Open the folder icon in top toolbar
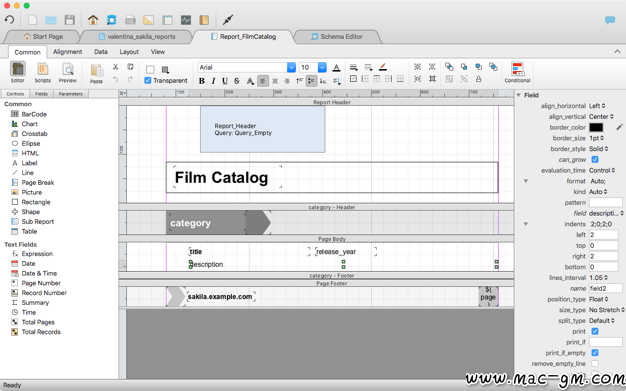This screenshot has height=391, width=626. [x=51, y=20]
